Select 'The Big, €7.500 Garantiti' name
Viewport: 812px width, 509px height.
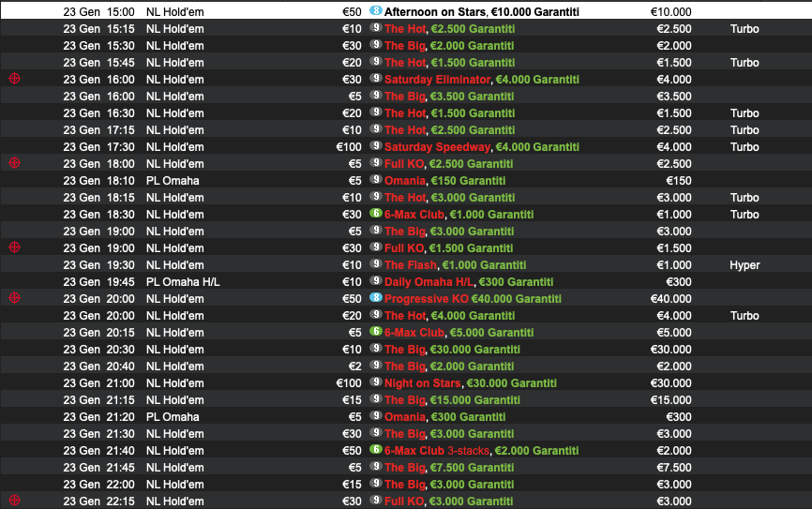click(449, 468)
